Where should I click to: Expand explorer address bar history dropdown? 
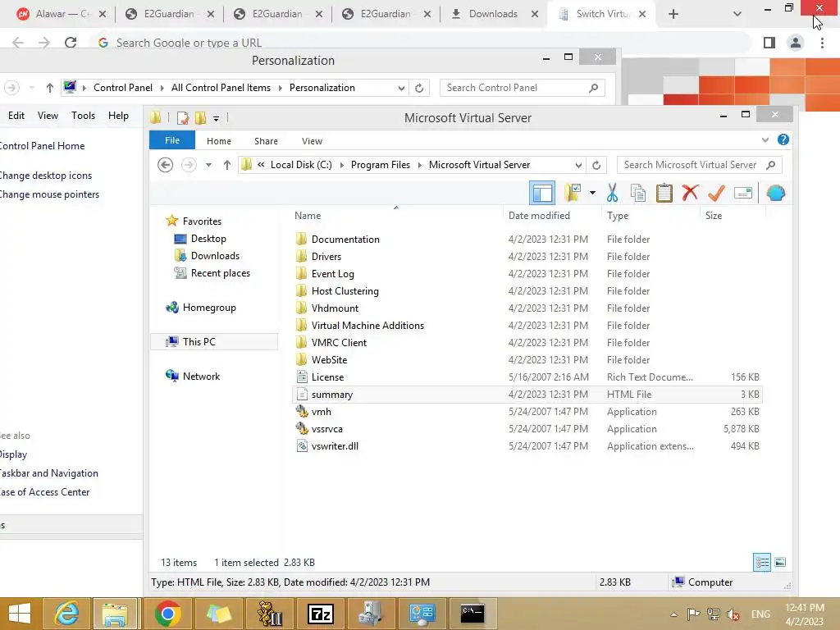pos(578,165)
